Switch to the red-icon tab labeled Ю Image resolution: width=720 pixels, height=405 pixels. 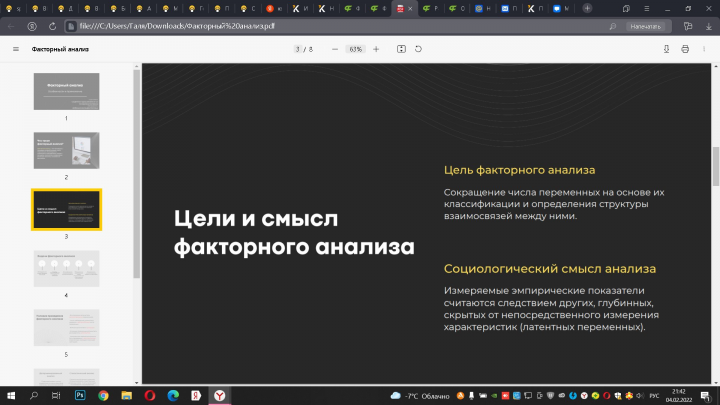click(x=275, y=9)
